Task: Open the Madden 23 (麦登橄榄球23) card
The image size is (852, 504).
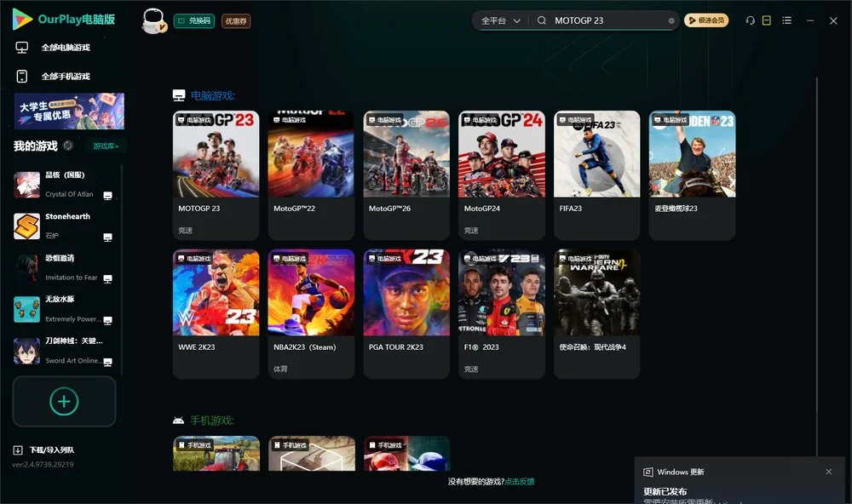Action: (692, 175)
